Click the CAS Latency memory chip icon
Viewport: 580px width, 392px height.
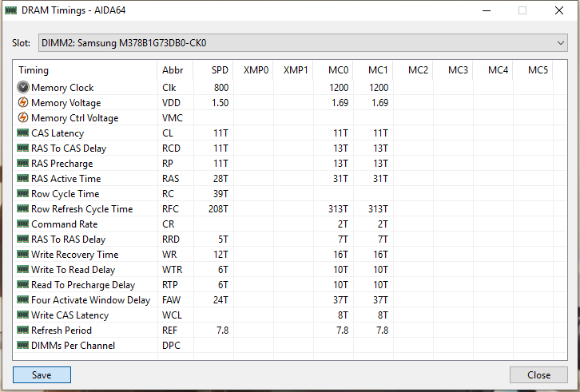(23, 133)
